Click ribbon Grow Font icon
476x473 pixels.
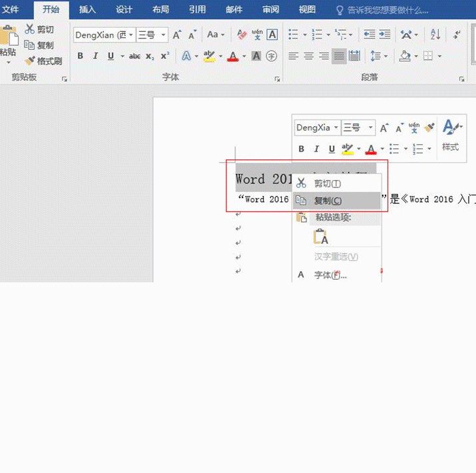[x=177, y=35]
